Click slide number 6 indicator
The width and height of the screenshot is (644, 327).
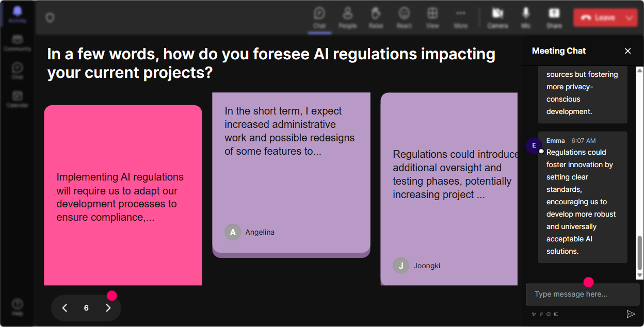[x=86, y=308]
